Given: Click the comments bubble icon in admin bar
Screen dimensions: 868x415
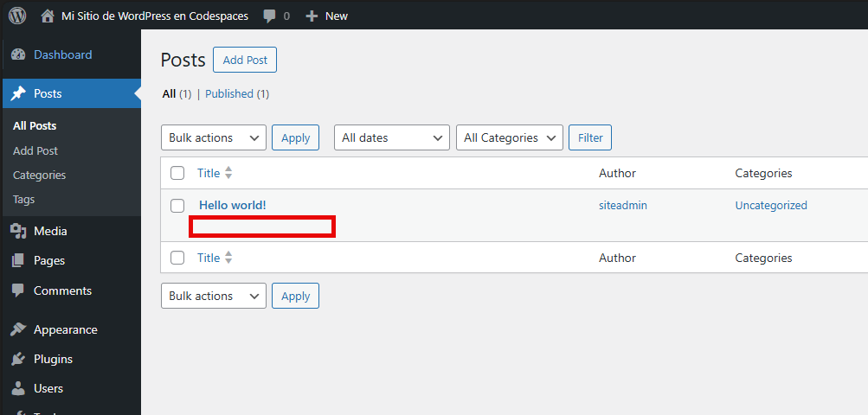Looking at the screenshot, I should tap(270, 16).
